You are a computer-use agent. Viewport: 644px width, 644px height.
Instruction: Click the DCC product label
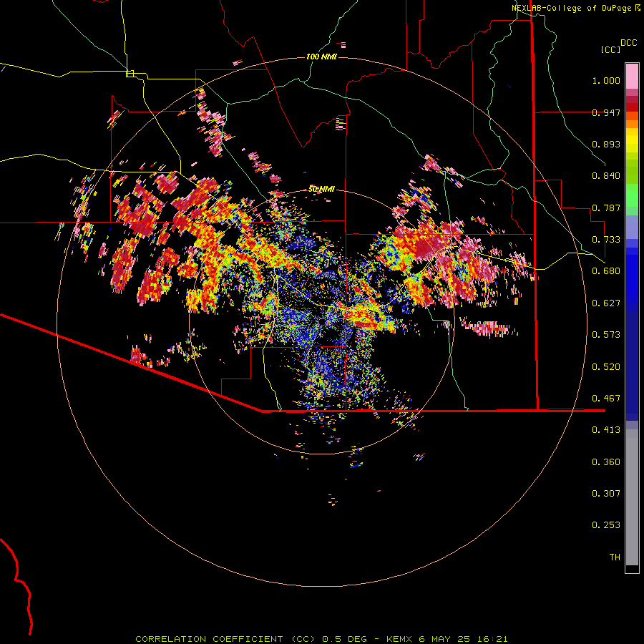click(x=629, y=43)
